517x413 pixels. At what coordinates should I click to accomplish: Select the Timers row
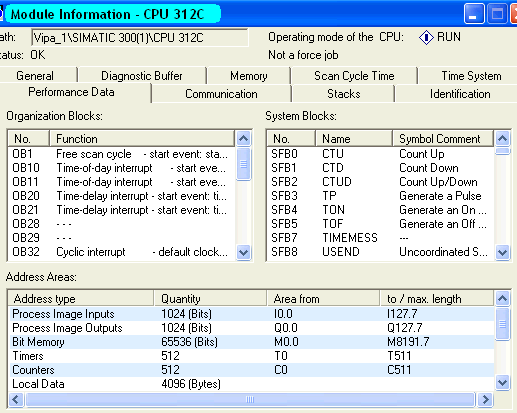tap(251, 356)
